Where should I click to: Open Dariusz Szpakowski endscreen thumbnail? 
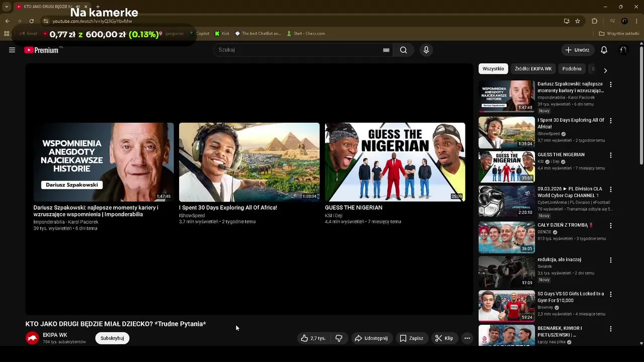coord(104,162)
